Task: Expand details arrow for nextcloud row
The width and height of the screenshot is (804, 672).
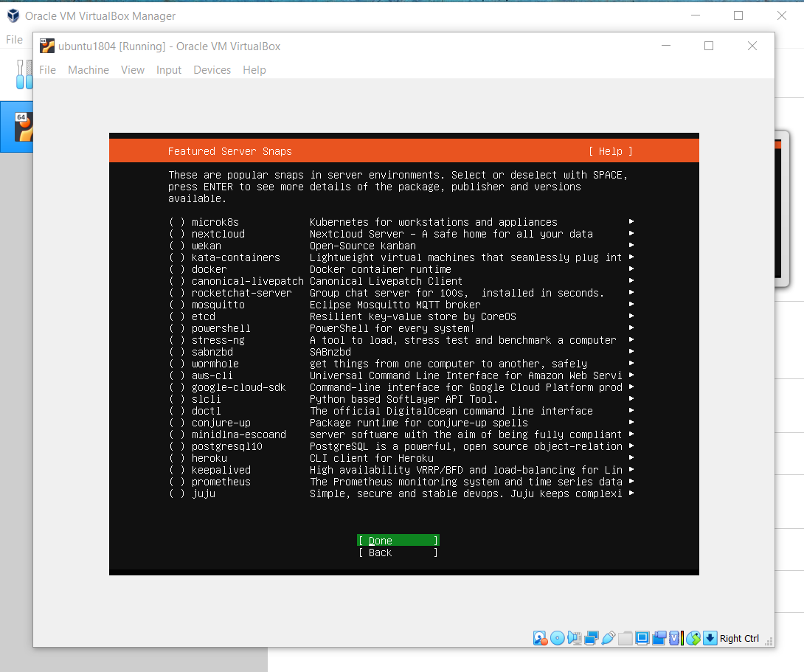Action: 631,234
